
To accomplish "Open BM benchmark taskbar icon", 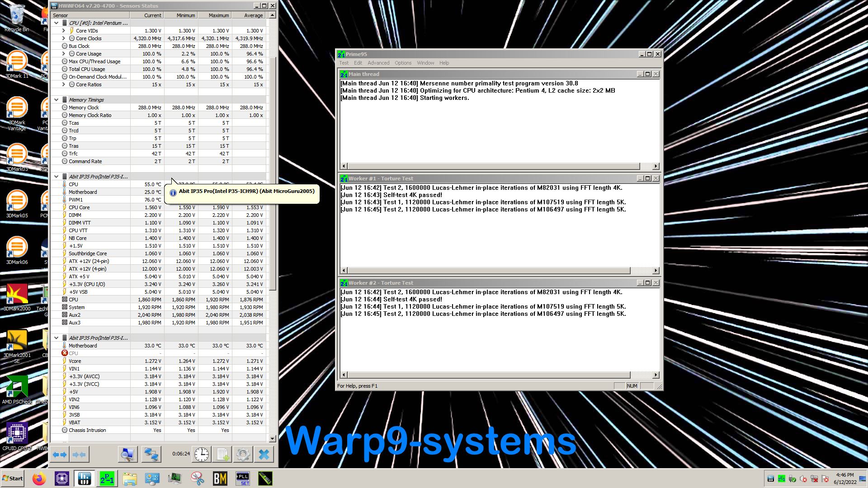I will coord(220,479).
